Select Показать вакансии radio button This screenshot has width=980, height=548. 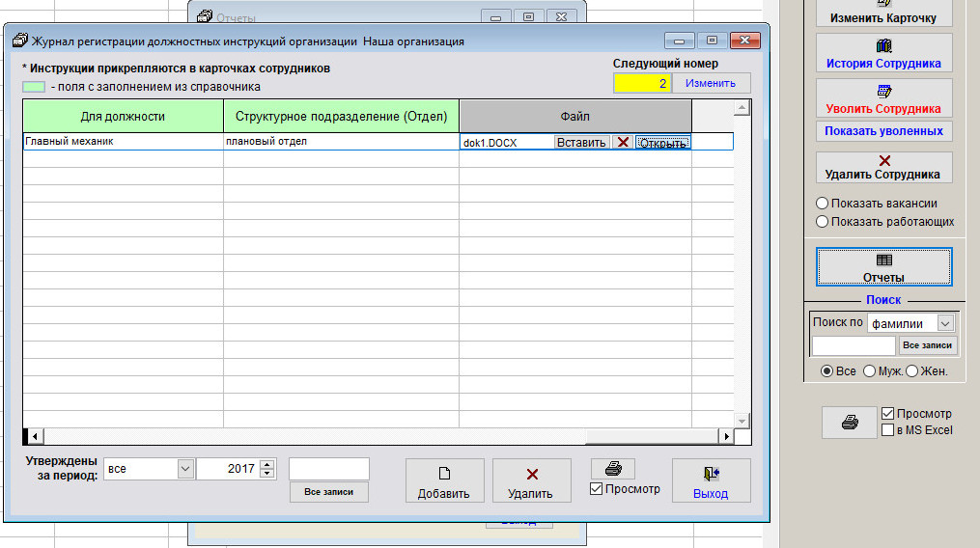[x=823, y=203]
